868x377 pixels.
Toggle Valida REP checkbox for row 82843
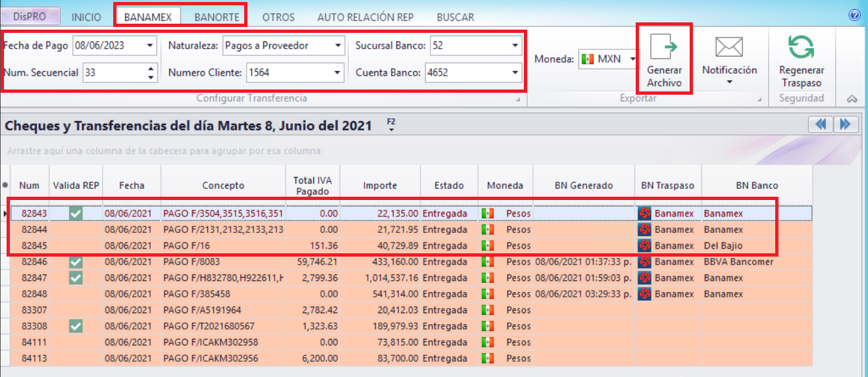click(x=76, y=213)
